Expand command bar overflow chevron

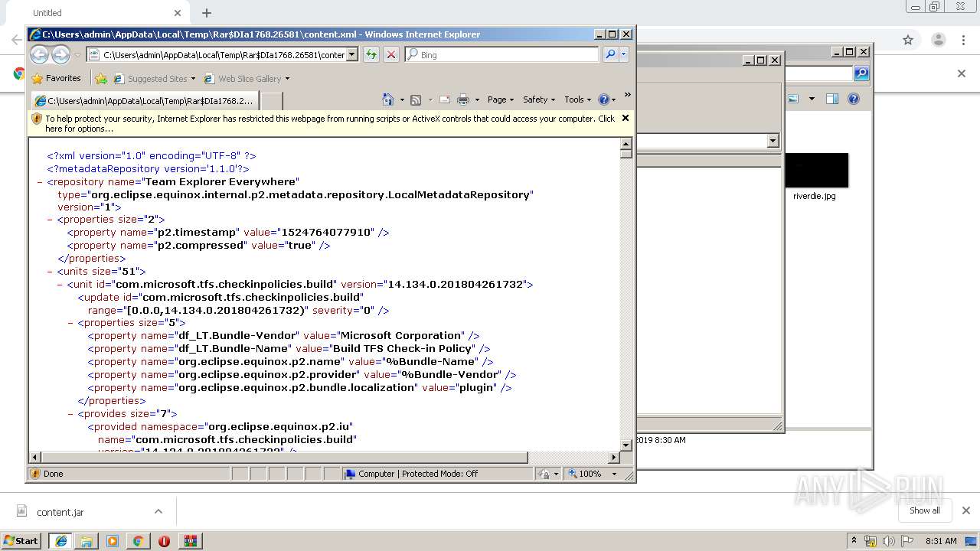pos(627,96)
